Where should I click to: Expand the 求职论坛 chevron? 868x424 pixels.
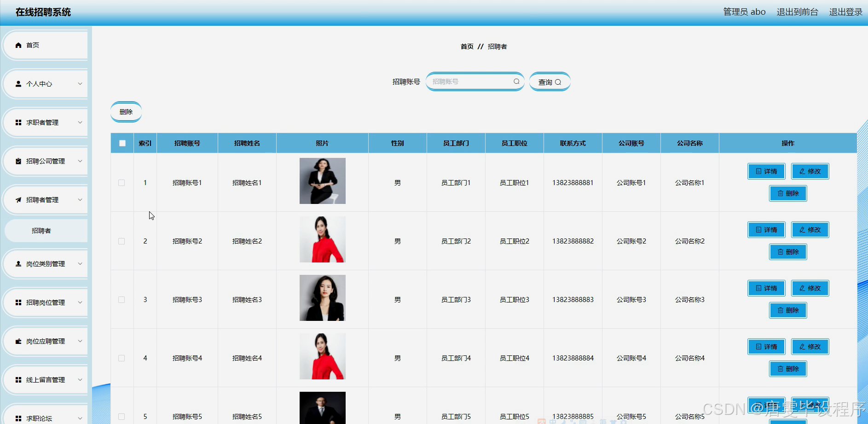tap(80, 418)
